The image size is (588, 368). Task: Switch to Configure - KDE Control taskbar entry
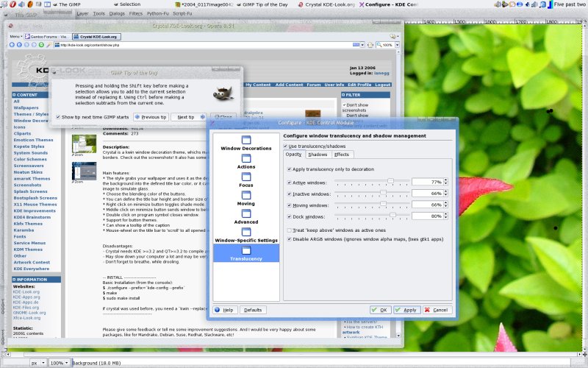(388, 4)
